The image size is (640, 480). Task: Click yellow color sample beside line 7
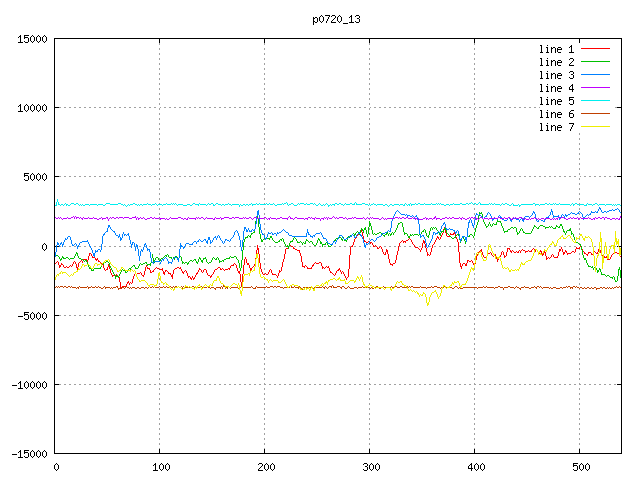(596, 127)
